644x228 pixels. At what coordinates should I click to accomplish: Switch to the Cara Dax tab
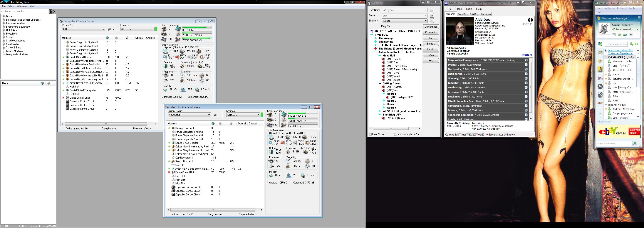pyautogui.click(x=463, y=14)
